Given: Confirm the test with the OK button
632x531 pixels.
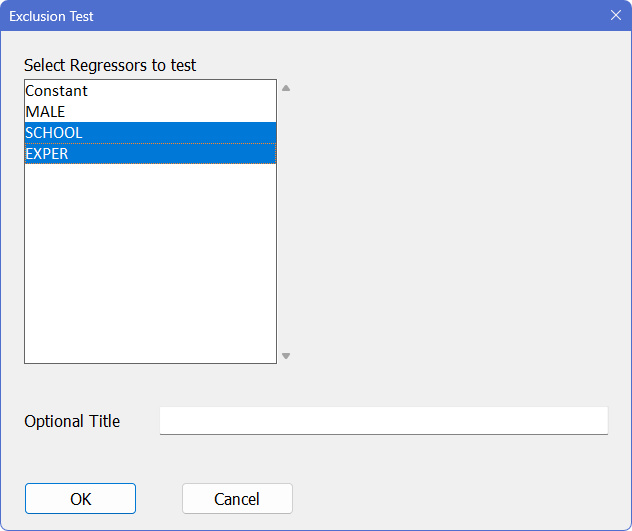Looking at the screenshot, I should click(x=80, y=499).
